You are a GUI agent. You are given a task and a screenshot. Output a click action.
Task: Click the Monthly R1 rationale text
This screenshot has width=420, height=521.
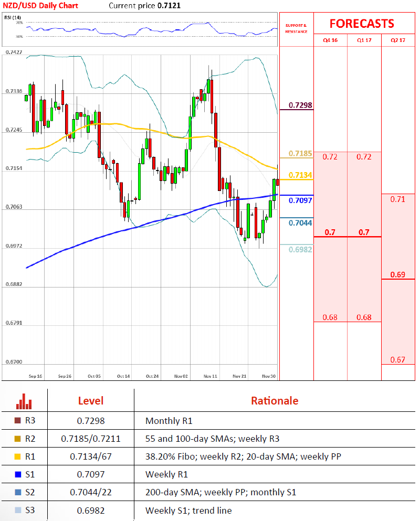[x=169, y=421]
